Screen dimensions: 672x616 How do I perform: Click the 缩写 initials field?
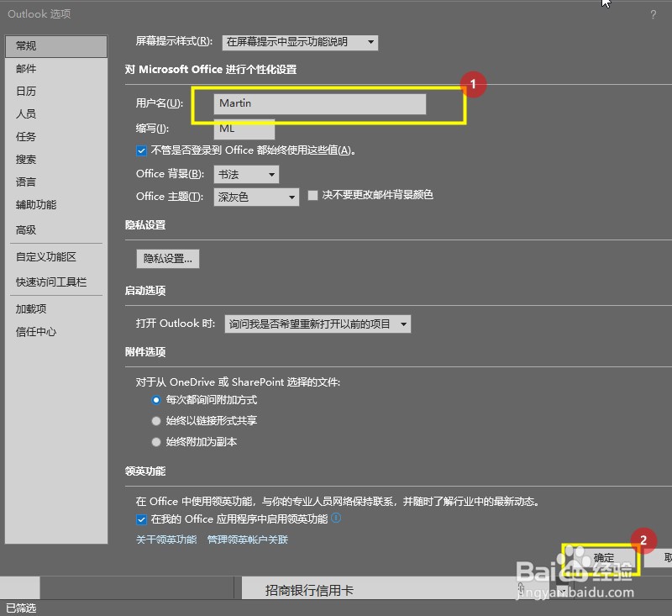tap(244, 129)
